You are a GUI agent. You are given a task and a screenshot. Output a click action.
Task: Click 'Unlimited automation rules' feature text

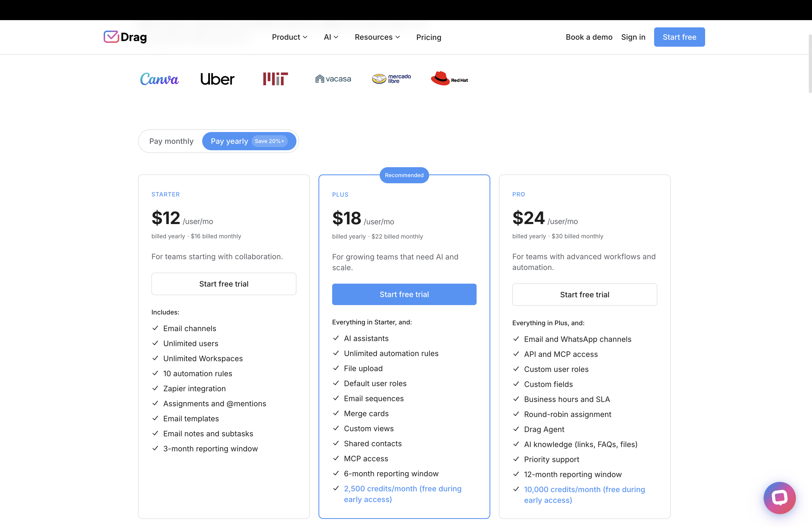point(391,353)
